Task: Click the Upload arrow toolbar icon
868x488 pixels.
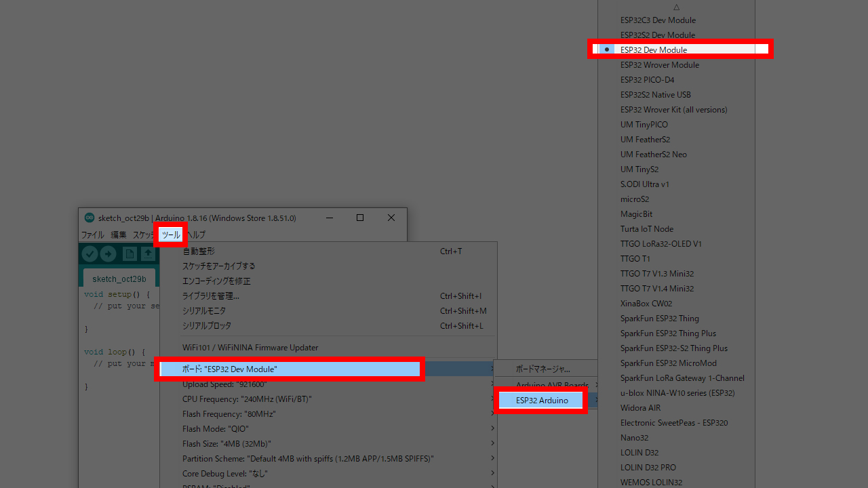Action: click(x=108, y=253)
